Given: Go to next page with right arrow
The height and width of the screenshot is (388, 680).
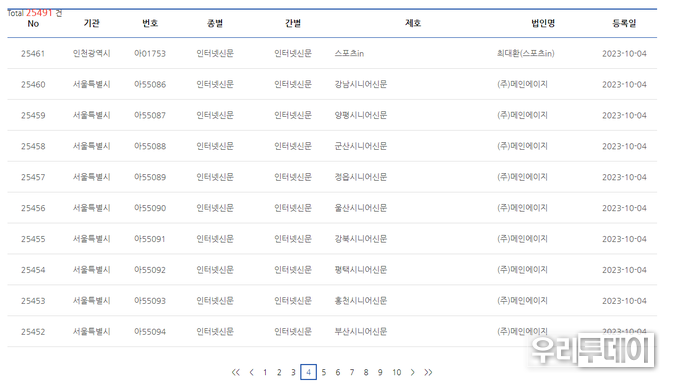Looking at the screenshot, I should point(412,372).
